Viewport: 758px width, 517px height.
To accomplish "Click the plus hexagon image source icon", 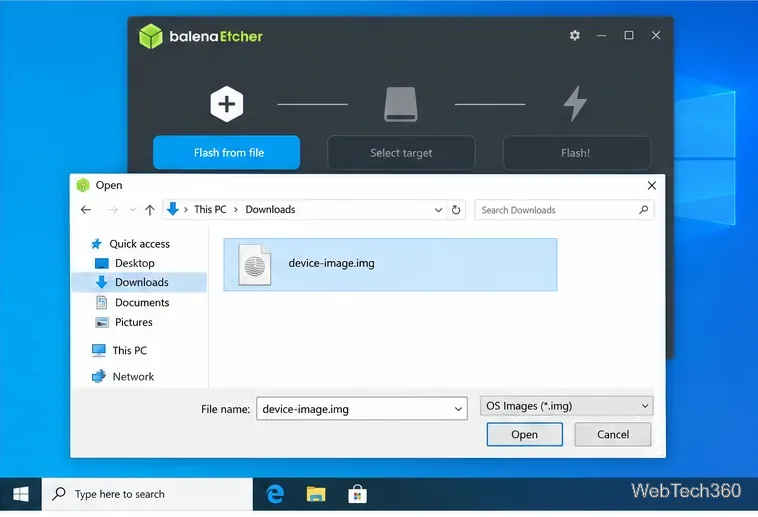I will [226, 104].
